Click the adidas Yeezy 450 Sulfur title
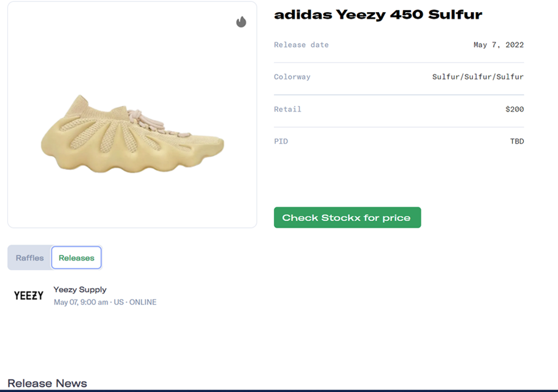 pos(379,14)
